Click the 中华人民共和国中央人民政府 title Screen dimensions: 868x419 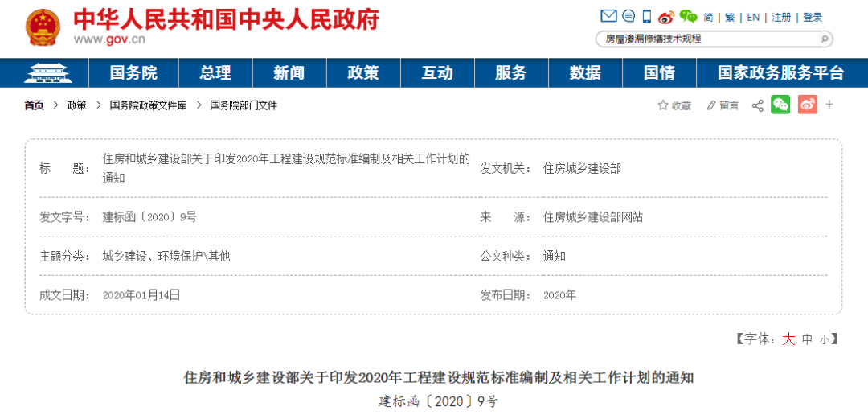click(x=227, y=19)
